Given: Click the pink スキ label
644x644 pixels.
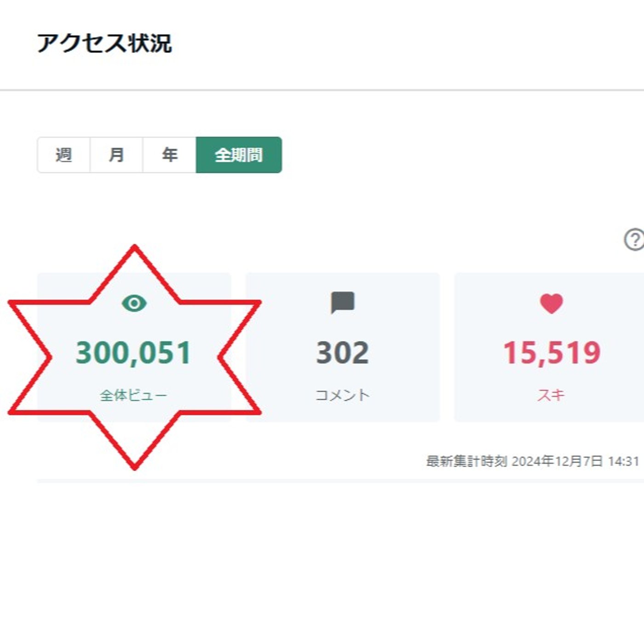Looking at the screenshot, I should [551, 395].
